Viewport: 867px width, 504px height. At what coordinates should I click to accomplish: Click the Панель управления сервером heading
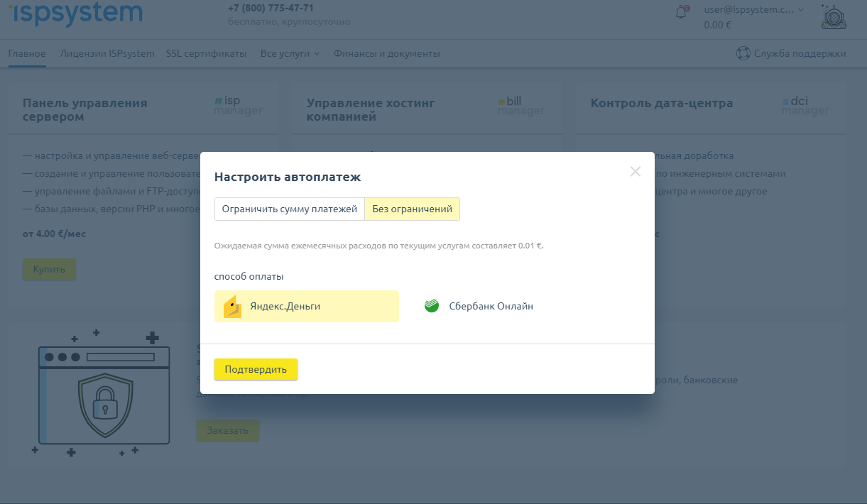85,109
